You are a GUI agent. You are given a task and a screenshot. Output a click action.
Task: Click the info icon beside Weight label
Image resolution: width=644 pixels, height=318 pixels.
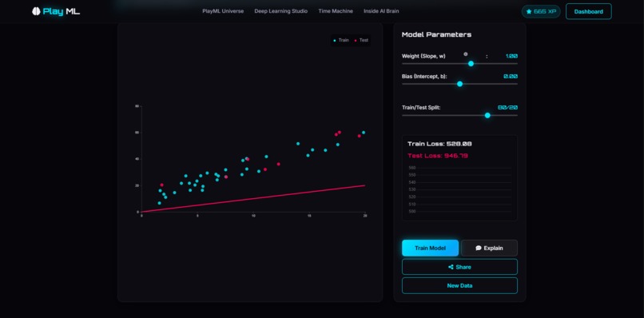[x=465, y=54]
